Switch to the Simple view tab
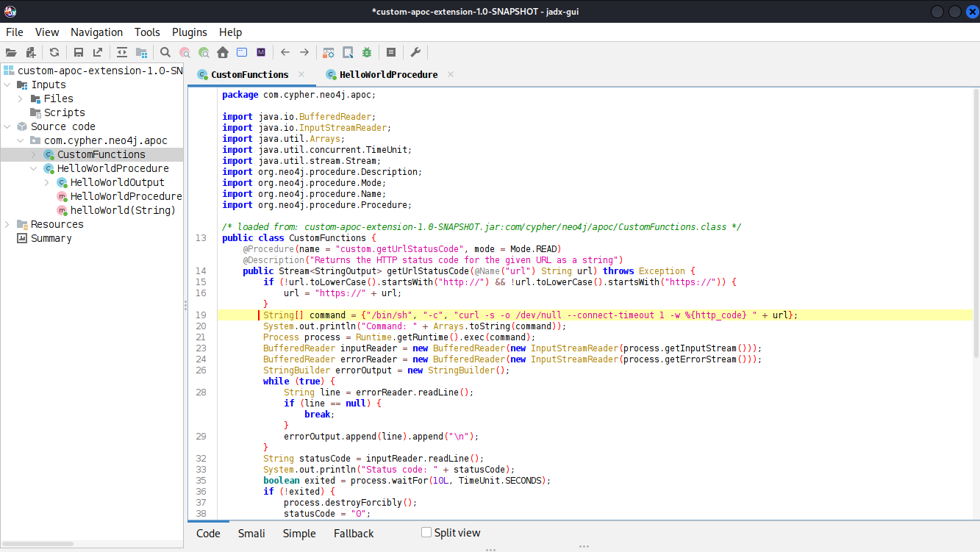The image size is (980, 552). coord(299,534)
